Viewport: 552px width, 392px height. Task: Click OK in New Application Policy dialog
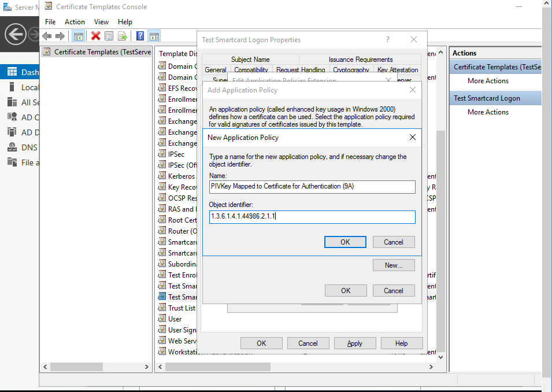(x=345, y=242)
